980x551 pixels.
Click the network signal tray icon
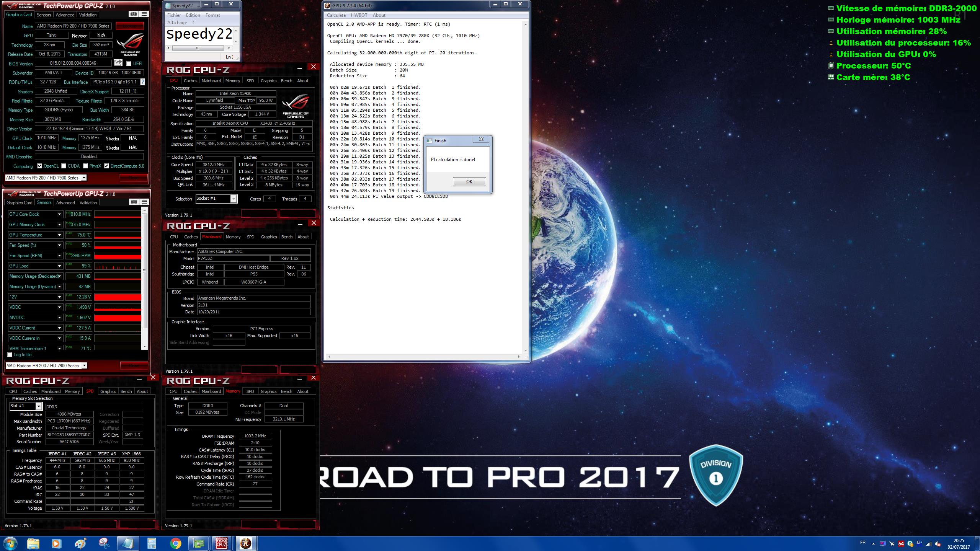click(x=929, y=544)
